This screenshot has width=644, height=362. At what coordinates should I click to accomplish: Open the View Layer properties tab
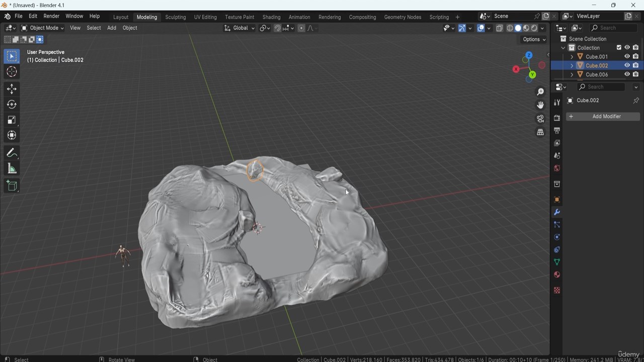click(x=557, y=143)
